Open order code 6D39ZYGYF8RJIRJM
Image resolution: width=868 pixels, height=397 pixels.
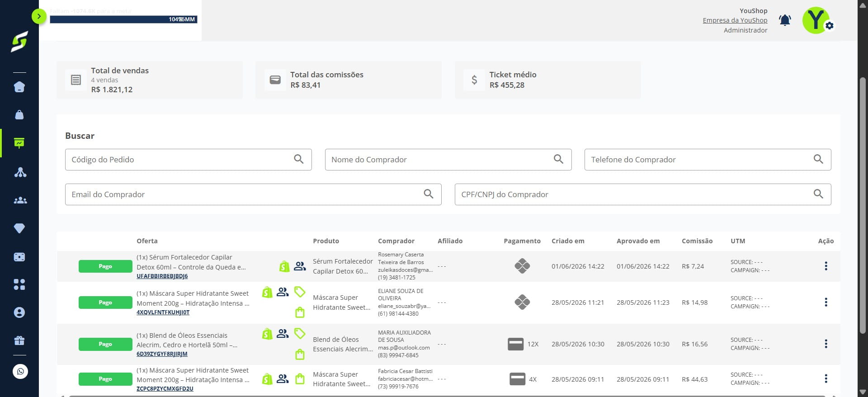[x=162, y=354]
